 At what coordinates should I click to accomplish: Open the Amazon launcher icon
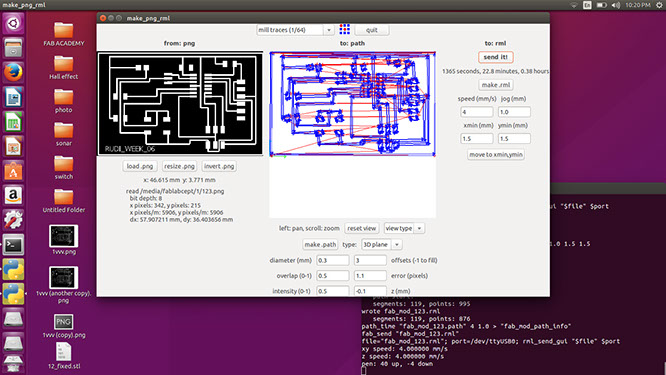coord(13,195)
